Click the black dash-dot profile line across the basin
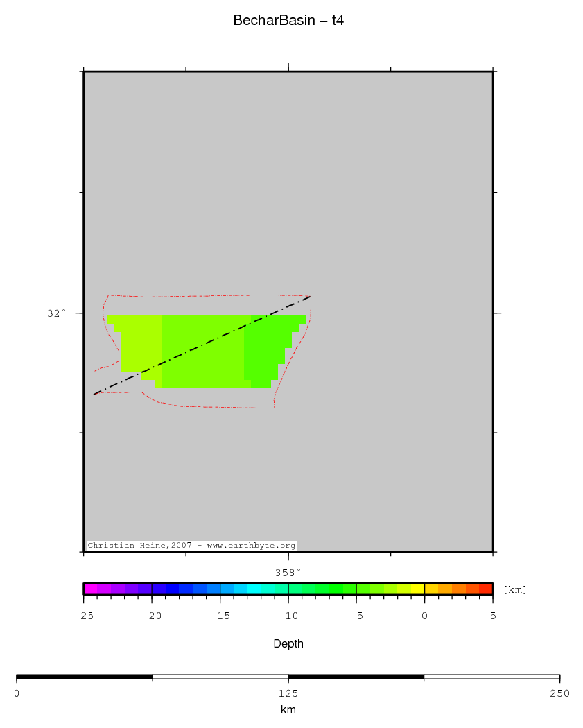The height and width of the screenshot is (728, 583). click(x=201, y=345)
